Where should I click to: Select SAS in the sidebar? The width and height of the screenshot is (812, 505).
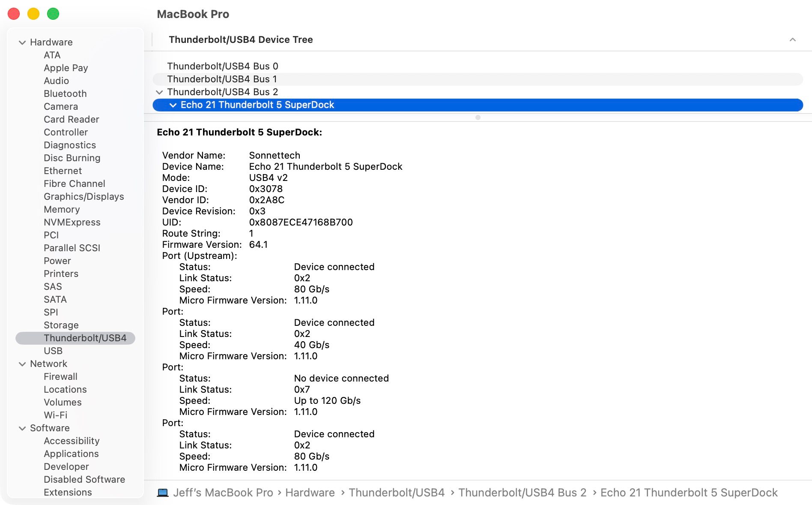pyautogui.click(x=53, y=286)
